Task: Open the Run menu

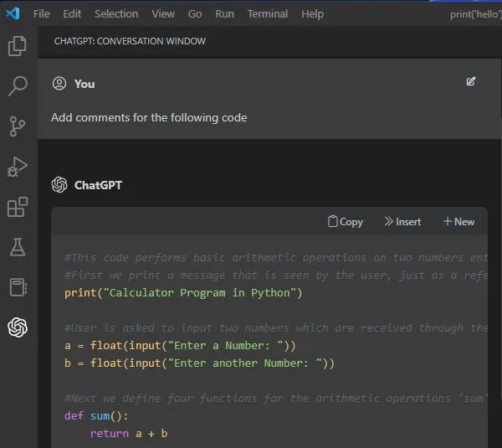Action: pyautogui.click(x=224, y=13)
